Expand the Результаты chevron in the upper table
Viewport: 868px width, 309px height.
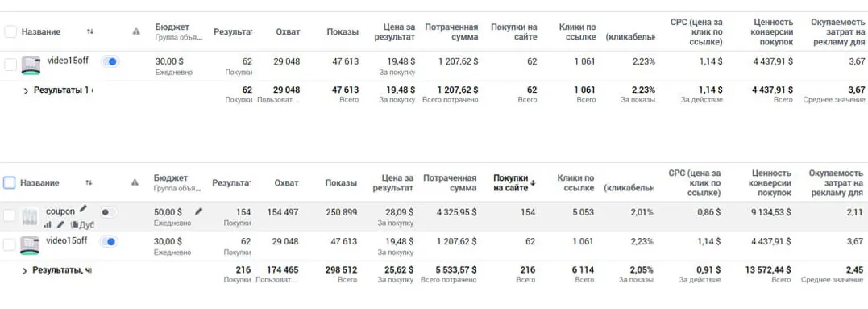pos(26,91)
